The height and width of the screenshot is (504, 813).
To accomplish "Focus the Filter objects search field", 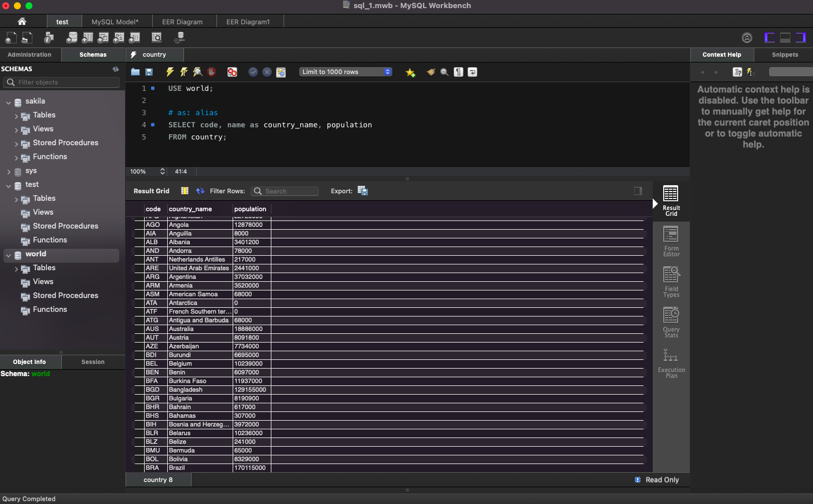I will coord(61,82).
